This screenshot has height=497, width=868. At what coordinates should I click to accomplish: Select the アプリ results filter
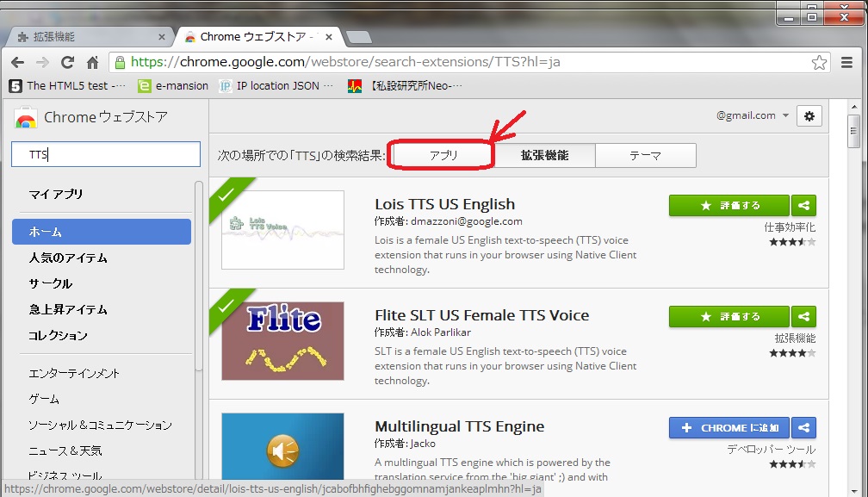[x=443, y=156]
